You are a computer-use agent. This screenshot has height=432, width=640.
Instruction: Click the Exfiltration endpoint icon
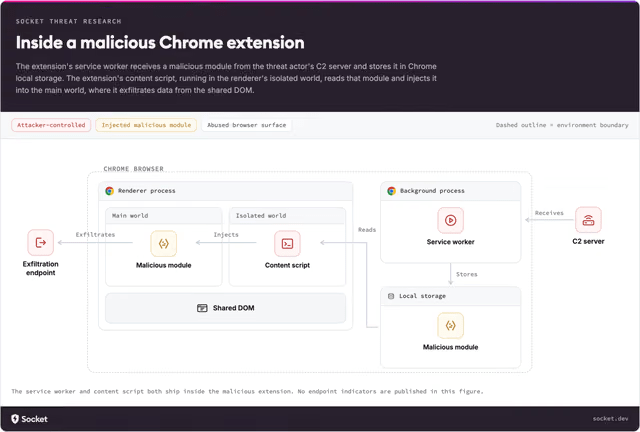(40, 243)
